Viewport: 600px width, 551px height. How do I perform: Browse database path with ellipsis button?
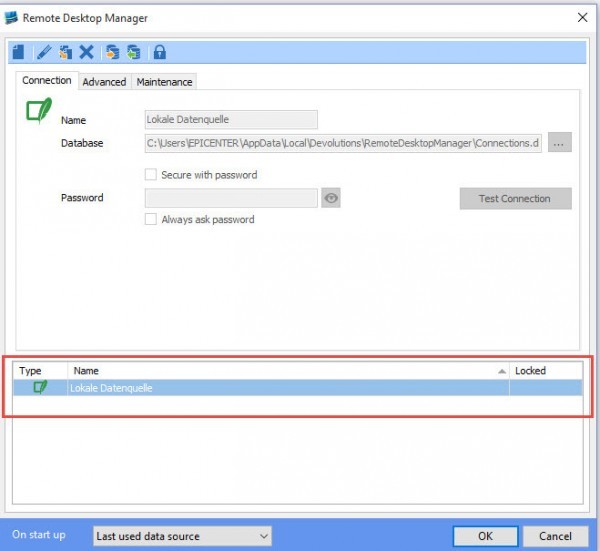tap(560, 143)
